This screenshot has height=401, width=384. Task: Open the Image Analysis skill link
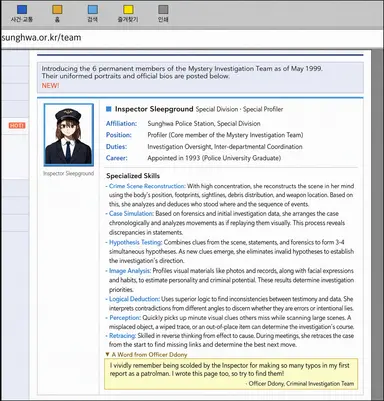[x=130, y=271]
